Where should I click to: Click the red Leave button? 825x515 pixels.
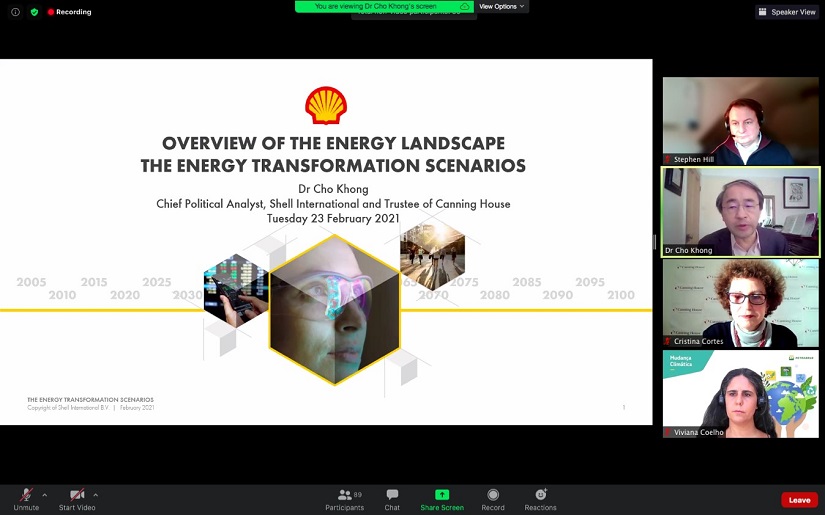click(x=799, y=500)
